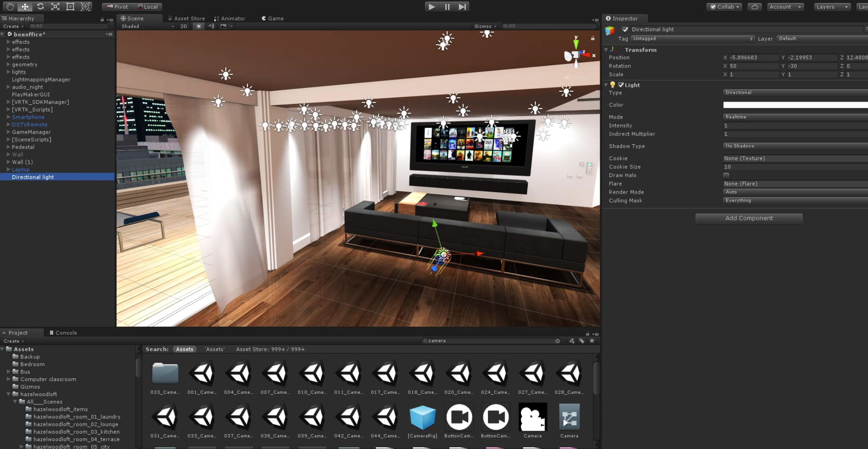This screenshot has width=868, height=449.
Task: Expand the geometry hierarchy item
Action: 8,64
